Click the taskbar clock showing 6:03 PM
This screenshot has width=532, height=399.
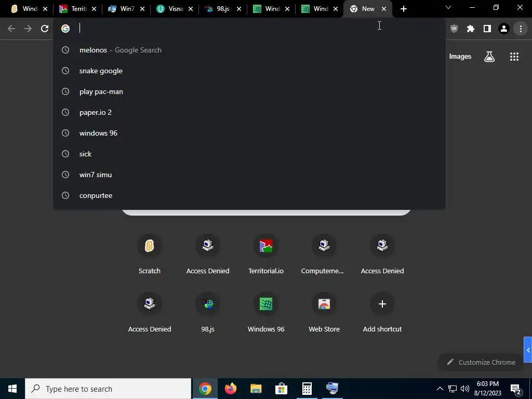click(x=487, y=389)
